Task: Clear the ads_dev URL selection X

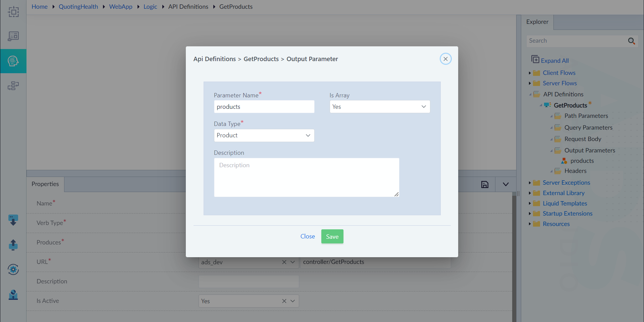Action: coord(284,262)
